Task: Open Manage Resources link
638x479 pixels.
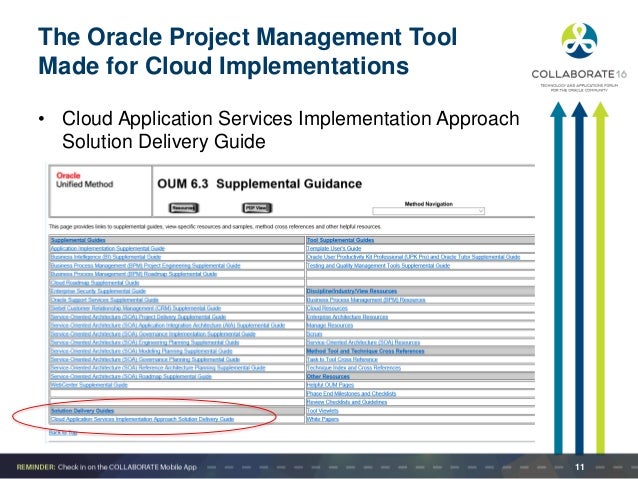Action: pyautogui.click(x=330, y=325)
